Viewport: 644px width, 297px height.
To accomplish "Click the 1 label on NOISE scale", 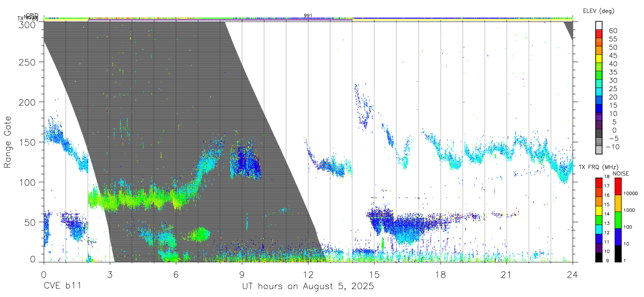I will point(626,260).
